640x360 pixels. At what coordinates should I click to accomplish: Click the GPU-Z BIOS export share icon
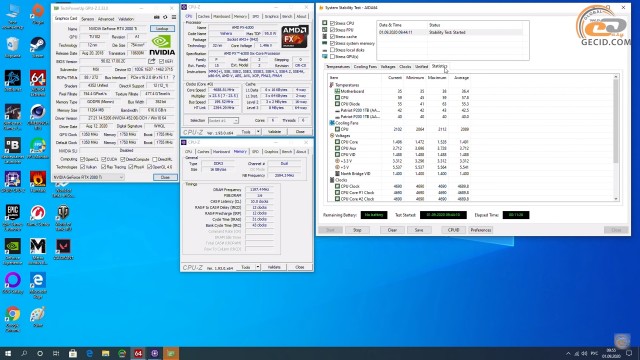tap(152, 61)
